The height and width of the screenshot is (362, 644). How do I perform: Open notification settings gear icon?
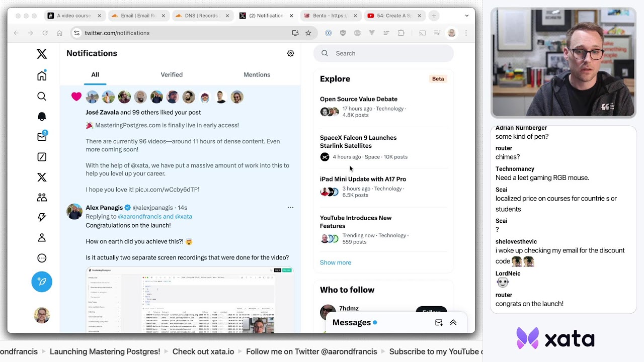point(290,53)
